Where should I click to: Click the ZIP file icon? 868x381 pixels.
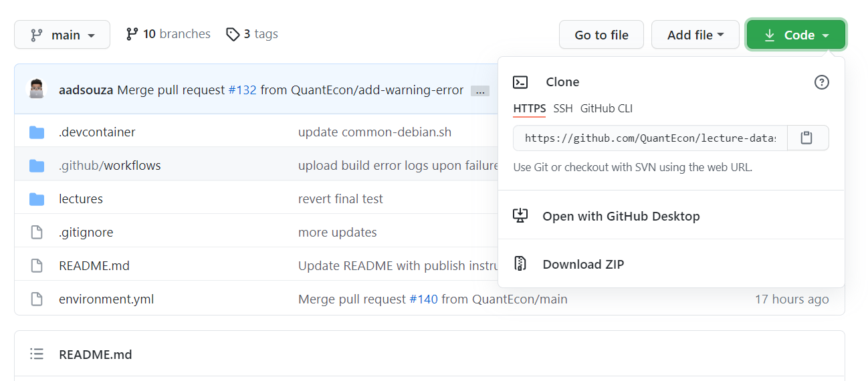point(520,264)
